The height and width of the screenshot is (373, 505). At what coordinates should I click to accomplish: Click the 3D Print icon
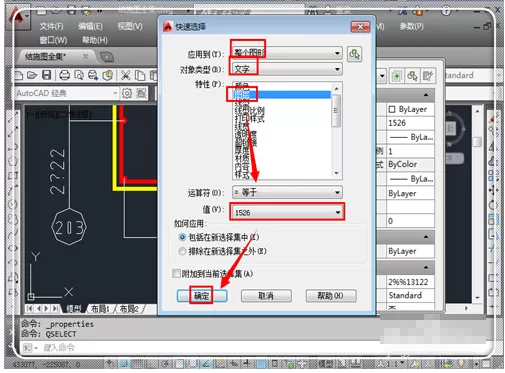(x=107, y=76)
